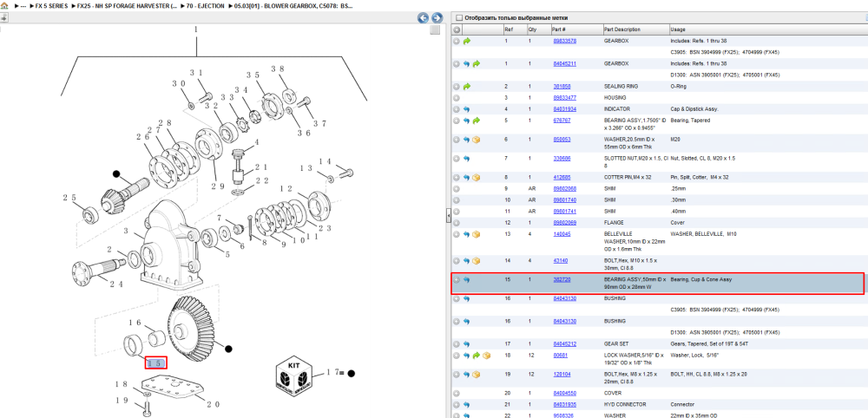Screen dimensions: 868x418
Task: Open part number link 89833578
Action: 565,41
